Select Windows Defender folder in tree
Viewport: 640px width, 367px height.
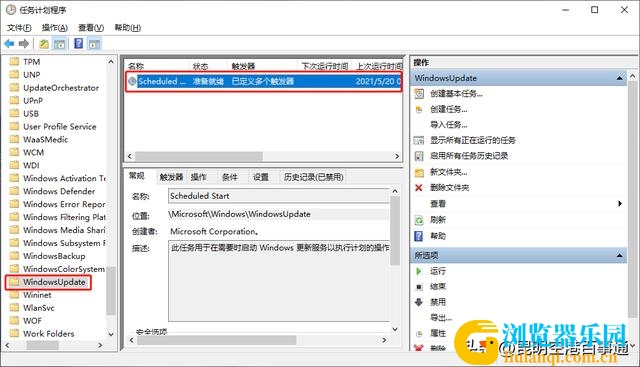coord(59,191)
